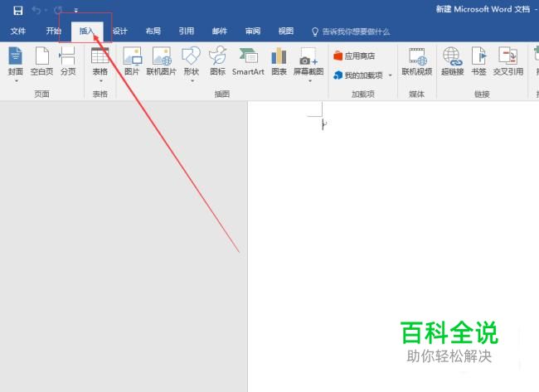Image resolution: width=539 pixels, height=392 pixels.
Task: Open the 邮件 ribbon tab
Action: (220, 31)
